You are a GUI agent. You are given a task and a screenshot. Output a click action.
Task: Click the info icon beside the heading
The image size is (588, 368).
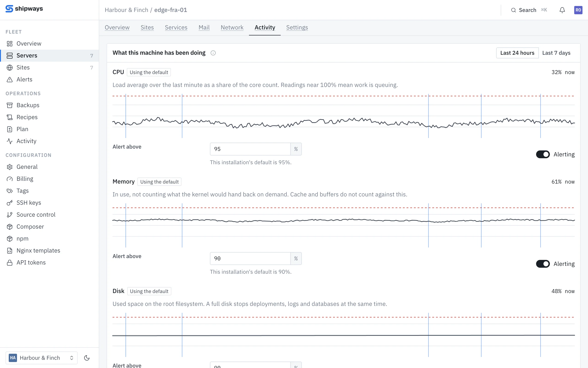(x=213, y=53)
